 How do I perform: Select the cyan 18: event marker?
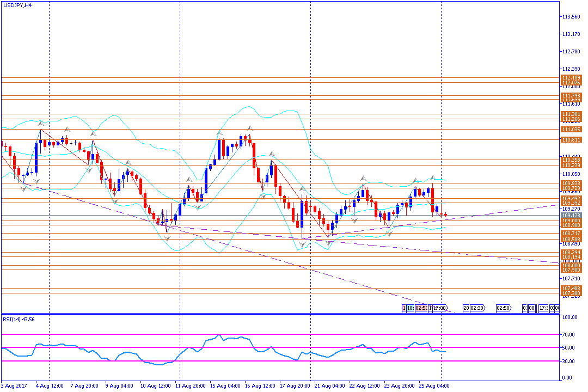click(411, 308)
